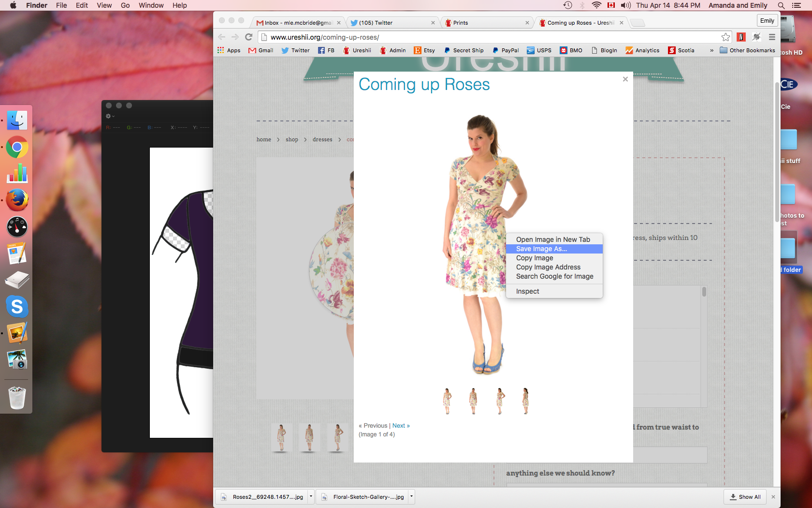Screen dimensions: 812x508
Task: Click the shop breadcrumb link
Action: pos(292,139)
